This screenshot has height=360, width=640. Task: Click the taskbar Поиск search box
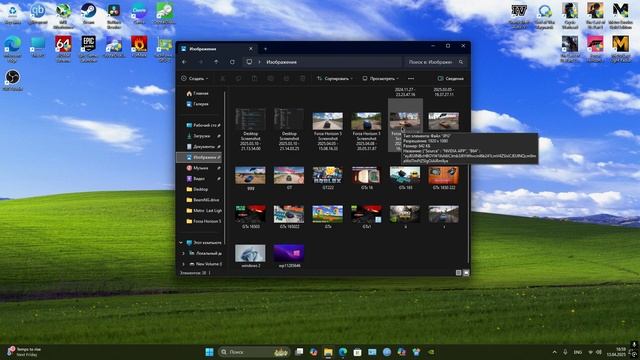coord(254,352)
